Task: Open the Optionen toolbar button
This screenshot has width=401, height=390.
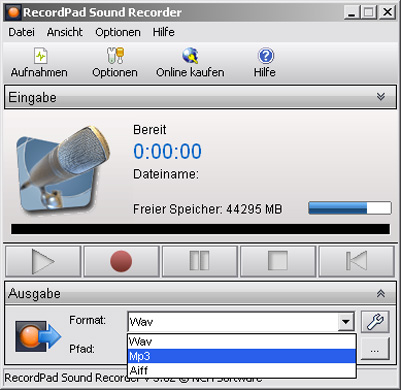Action: pyautogui.click(x=115, y=63)
